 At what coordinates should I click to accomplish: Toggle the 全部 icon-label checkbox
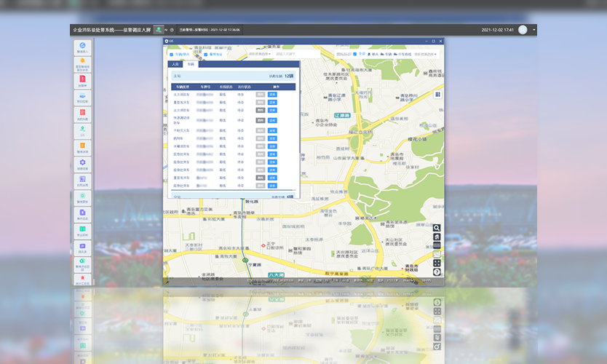(355, 54)
